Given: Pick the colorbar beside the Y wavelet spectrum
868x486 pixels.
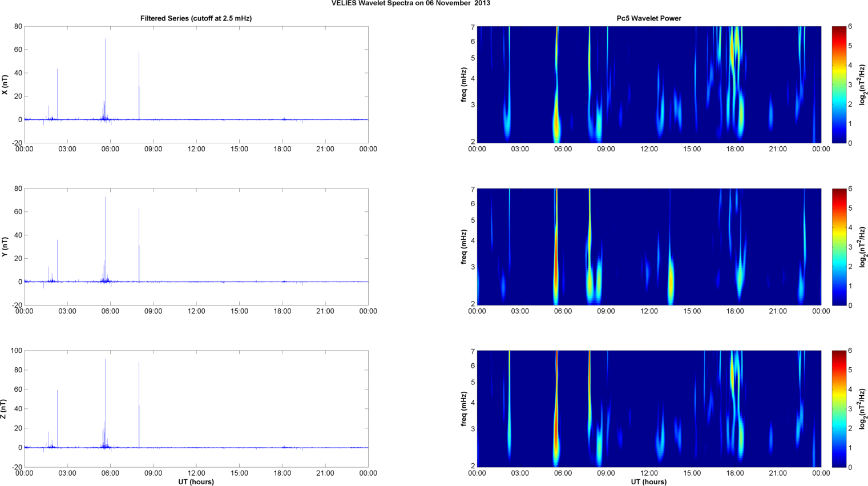Looking at the screenshot, I should tap(839, 247).
